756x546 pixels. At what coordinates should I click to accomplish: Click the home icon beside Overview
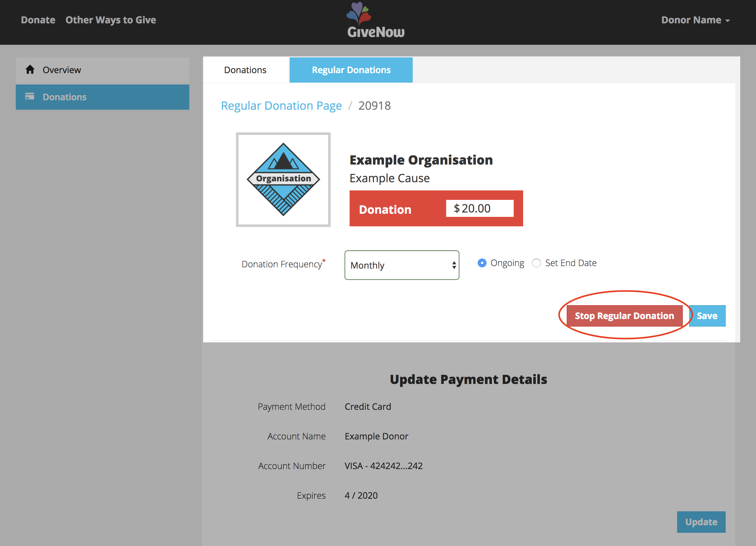pos(30,70)
